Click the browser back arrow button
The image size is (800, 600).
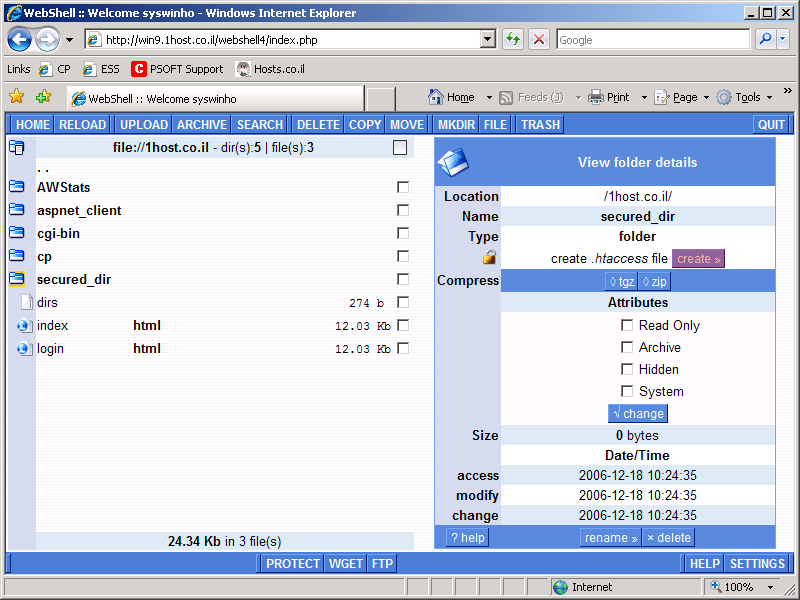[19, 40]
